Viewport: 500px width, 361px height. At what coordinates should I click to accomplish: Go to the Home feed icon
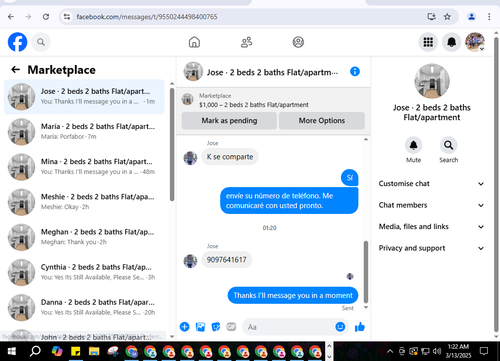[x=194, y=42]
